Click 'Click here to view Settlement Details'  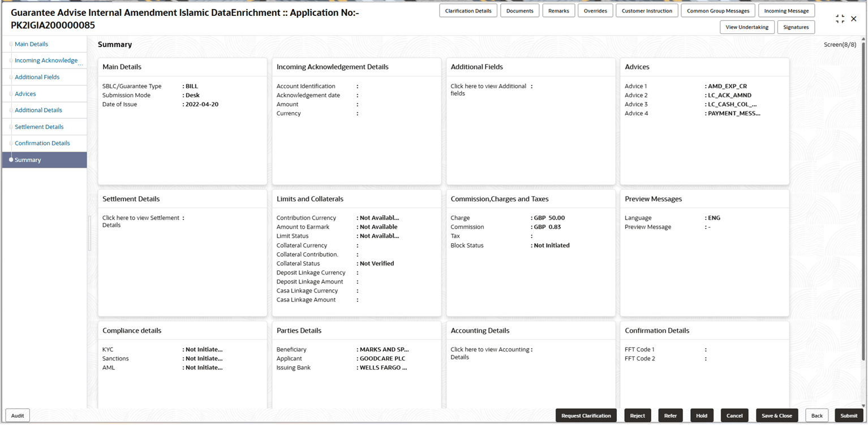tap(141, 221)
